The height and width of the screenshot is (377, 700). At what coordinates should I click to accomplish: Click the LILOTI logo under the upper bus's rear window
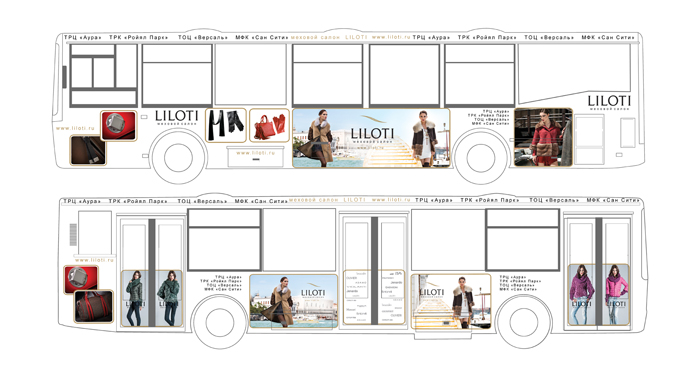(x=609, y=102)
